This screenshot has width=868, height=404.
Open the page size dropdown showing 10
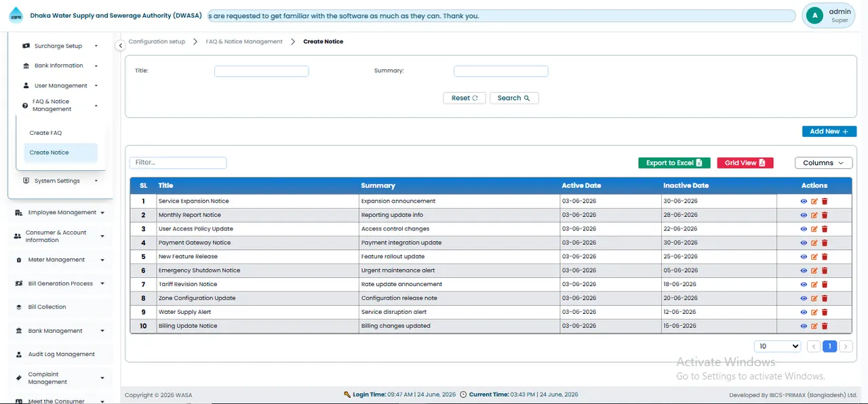777,346
